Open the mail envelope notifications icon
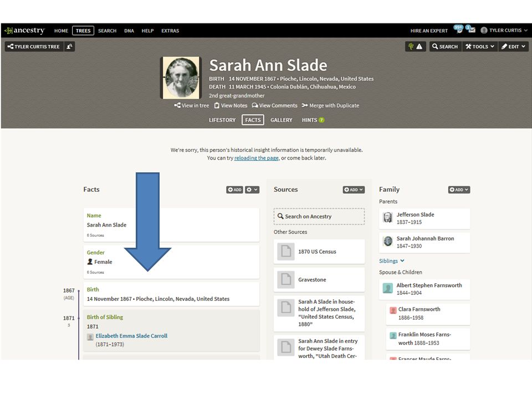The width and height of the screenshot is (532, 399). click(x=470, y=29)
